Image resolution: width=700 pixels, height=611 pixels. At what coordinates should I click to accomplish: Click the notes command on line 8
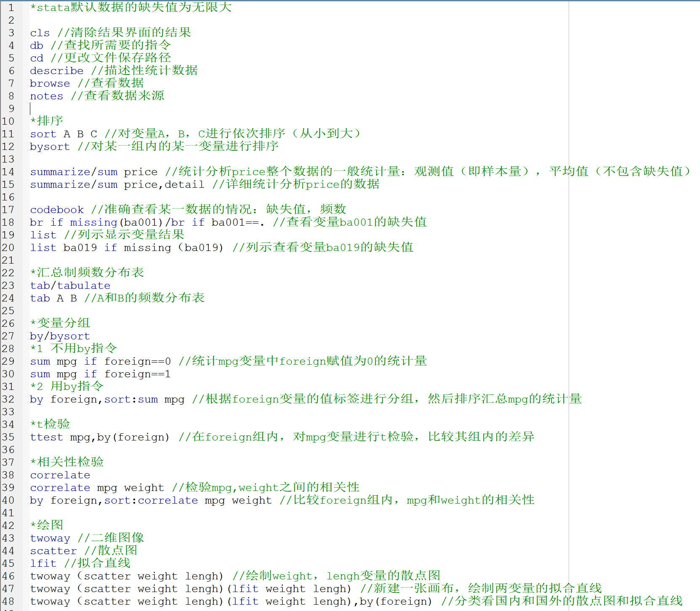pos(46,96)
